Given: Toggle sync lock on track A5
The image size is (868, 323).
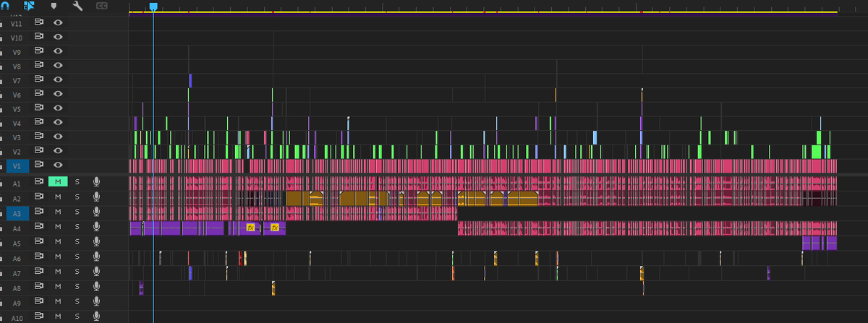Looking at the screenshot, I should tap(40, 242).
